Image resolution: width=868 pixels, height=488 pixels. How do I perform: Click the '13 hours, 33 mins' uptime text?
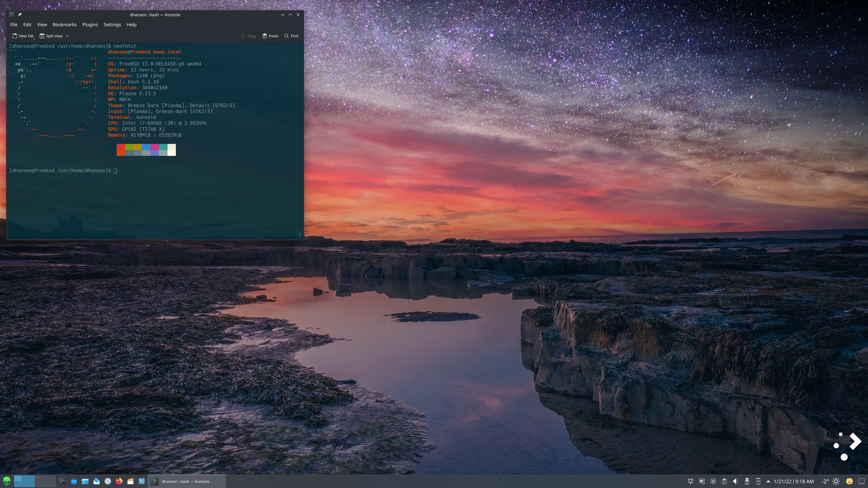(155, 70)
